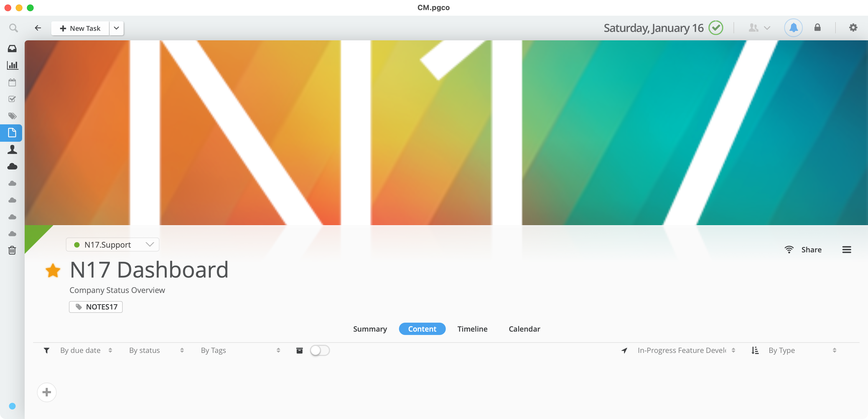Image resolution: width=868 pixels, height=419 pixels.
Task: Click the green checkmark next to the date
Action: (716, 28)
